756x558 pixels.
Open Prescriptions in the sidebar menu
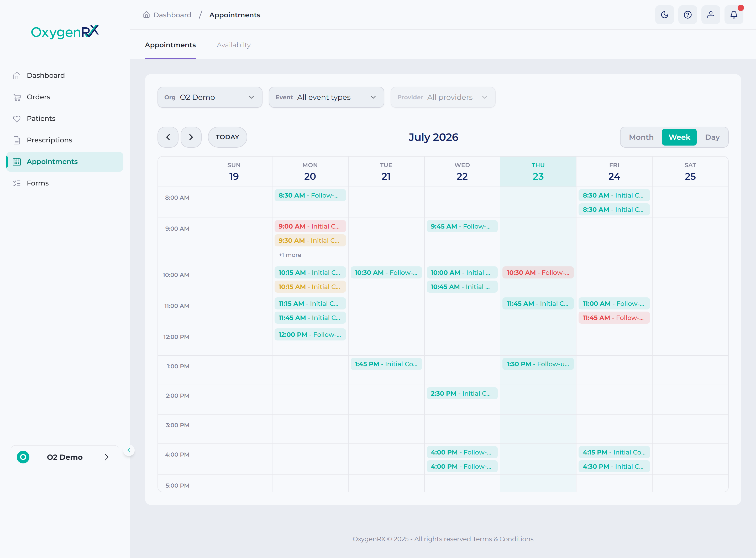65,140
